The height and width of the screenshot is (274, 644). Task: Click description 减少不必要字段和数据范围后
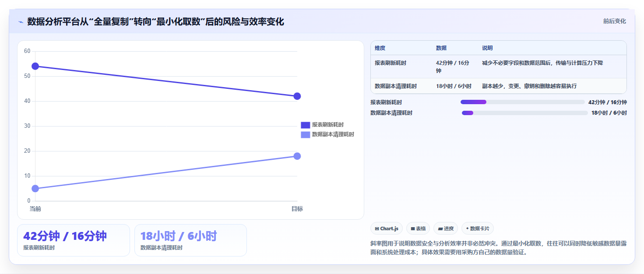point(542,63)
